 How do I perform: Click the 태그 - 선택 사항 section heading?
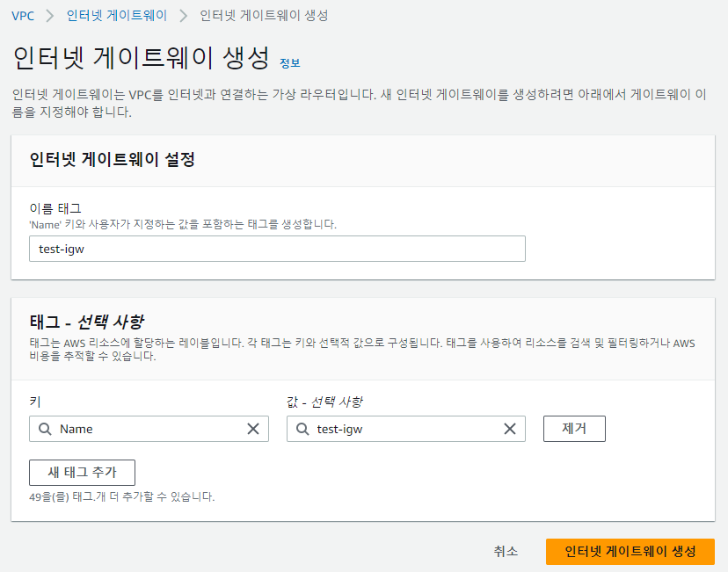tap(87, 322)
